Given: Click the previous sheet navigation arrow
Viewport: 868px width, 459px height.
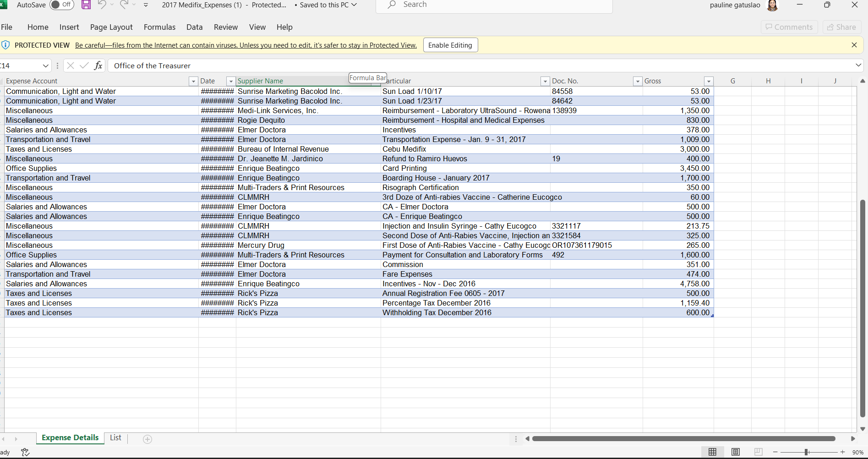Looking at the screenshot, I should 4,439.
